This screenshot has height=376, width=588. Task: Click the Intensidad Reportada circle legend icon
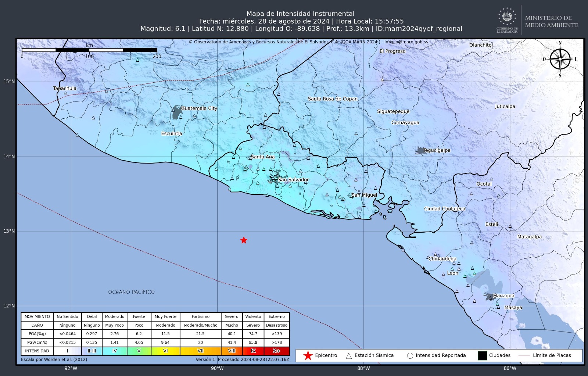coord(410,356)
